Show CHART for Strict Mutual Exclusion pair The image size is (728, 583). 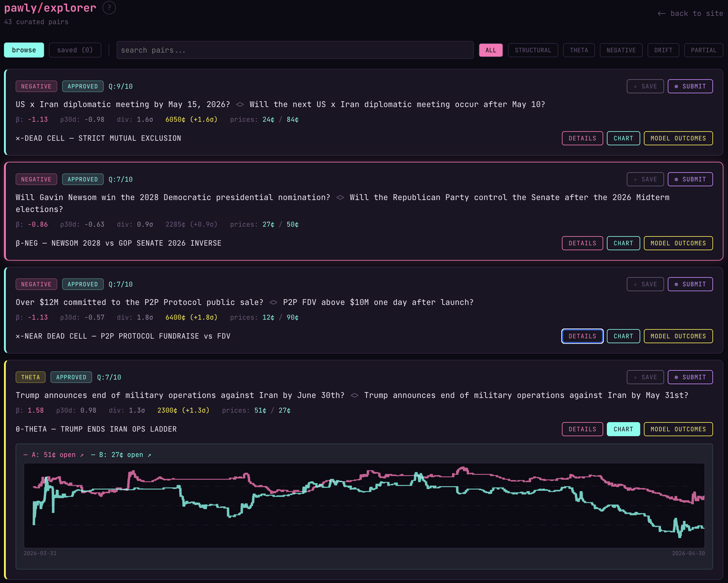click(623, 138)
